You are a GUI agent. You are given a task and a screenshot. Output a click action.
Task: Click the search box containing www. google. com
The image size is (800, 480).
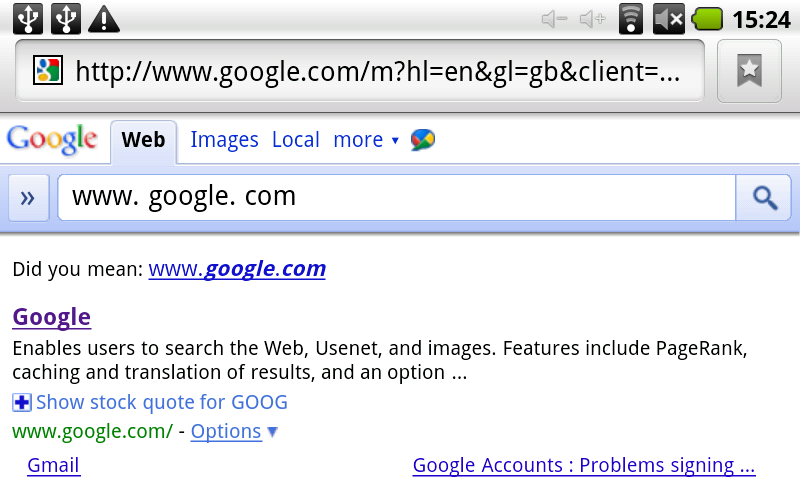[x=396, y=197]
